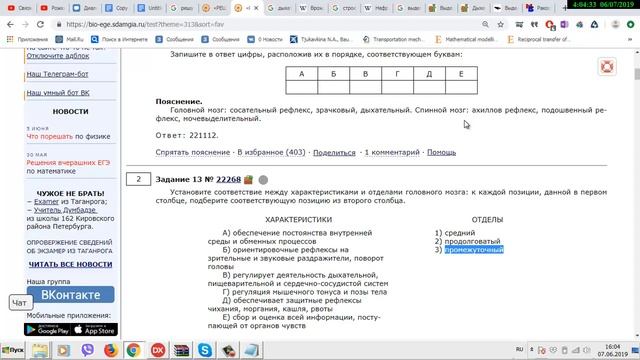The image size is (640, 360).
Task: Open the 'Чат' button
Action: [20, 303]
